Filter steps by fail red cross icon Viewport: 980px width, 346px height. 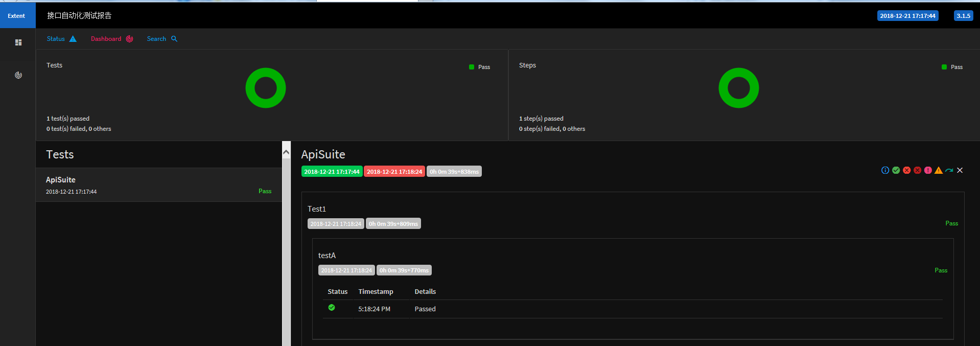point(906,170)
